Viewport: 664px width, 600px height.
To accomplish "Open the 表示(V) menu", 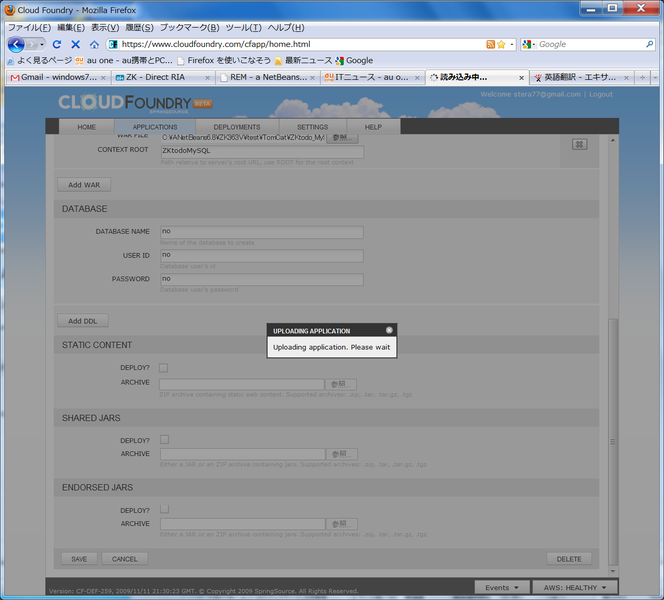I will tap(105, 28).
